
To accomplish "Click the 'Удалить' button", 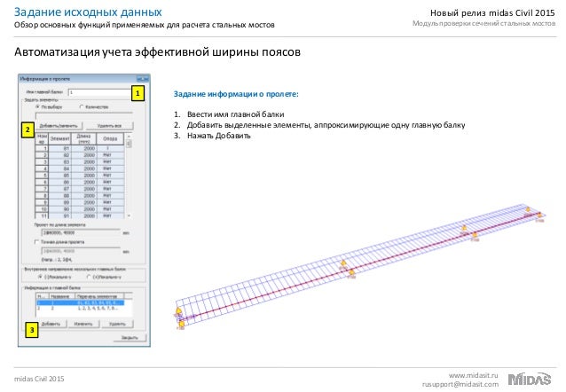I will (117, 324).
